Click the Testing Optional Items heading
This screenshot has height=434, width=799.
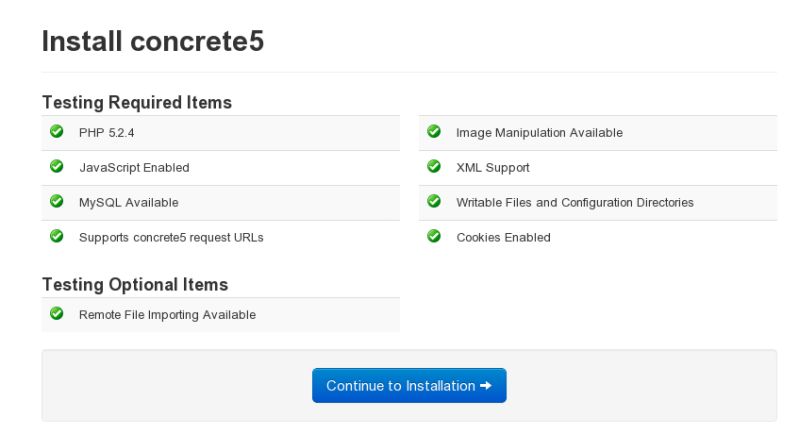point(135,285)
